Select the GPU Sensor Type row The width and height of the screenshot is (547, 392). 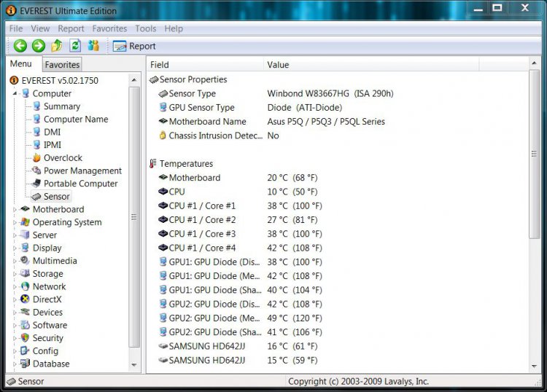pos(250,108)
